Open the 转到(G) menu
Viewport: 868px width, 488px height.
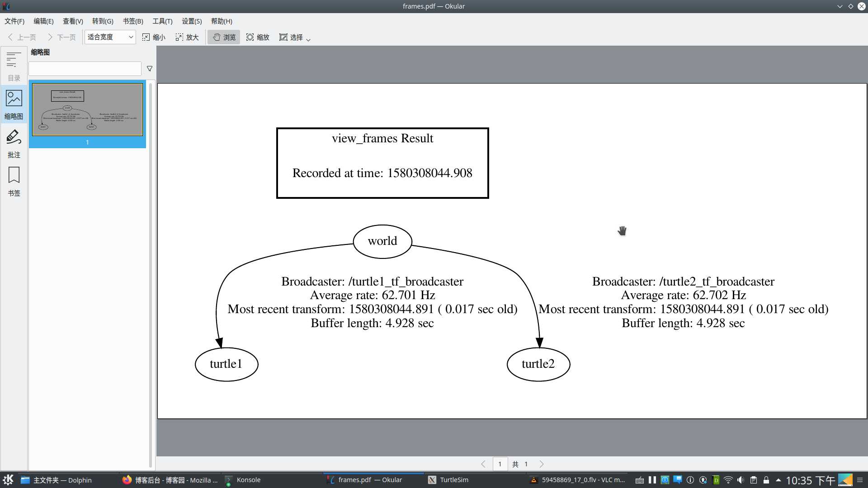pos(103,21)
